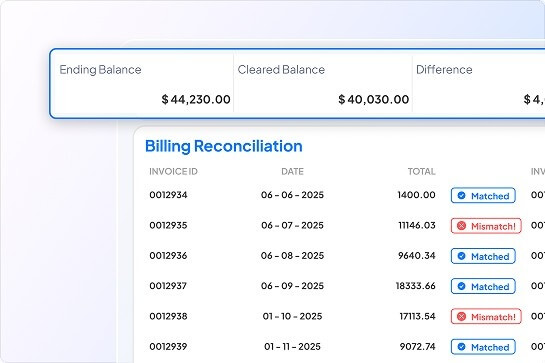Click the checkmark icon in row 0012937

[461, 286]
